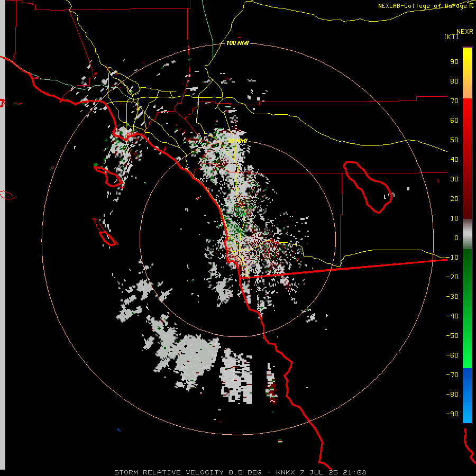Pick the gray zero-velocity segment of the color bar
476x476 pixels.
coord(467,234)
